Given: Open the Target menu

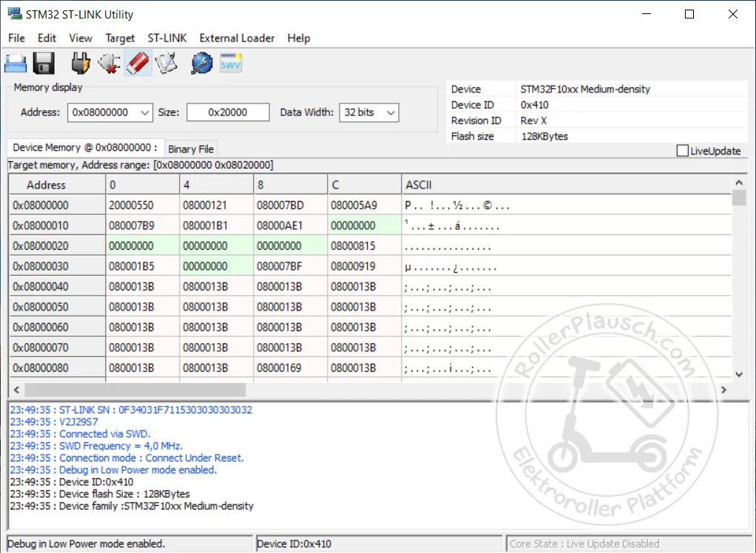Looking at the screenshot, I should point(120,38).
